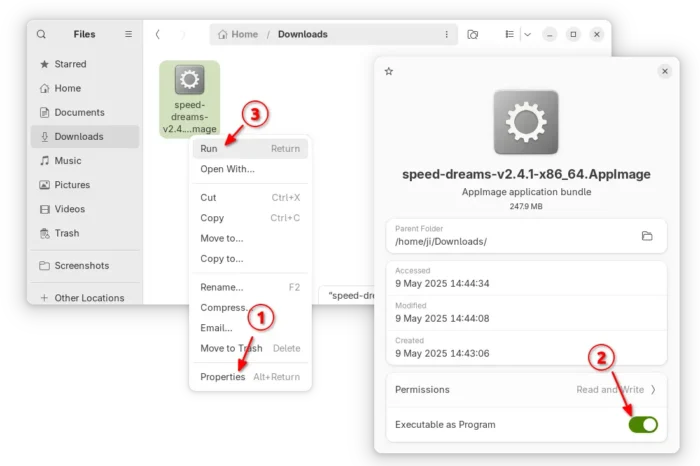Switch to list view icon
Screen dimensions: 700x466
pos(509,34)
